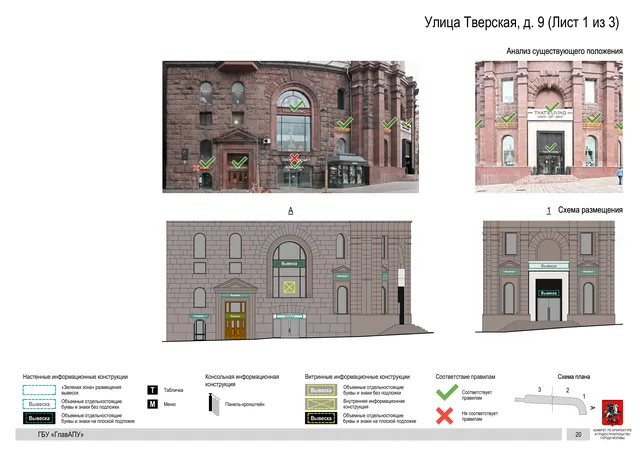Select the black T Табличка icon
Screen dimensions: 640x453
pos(152,390)
